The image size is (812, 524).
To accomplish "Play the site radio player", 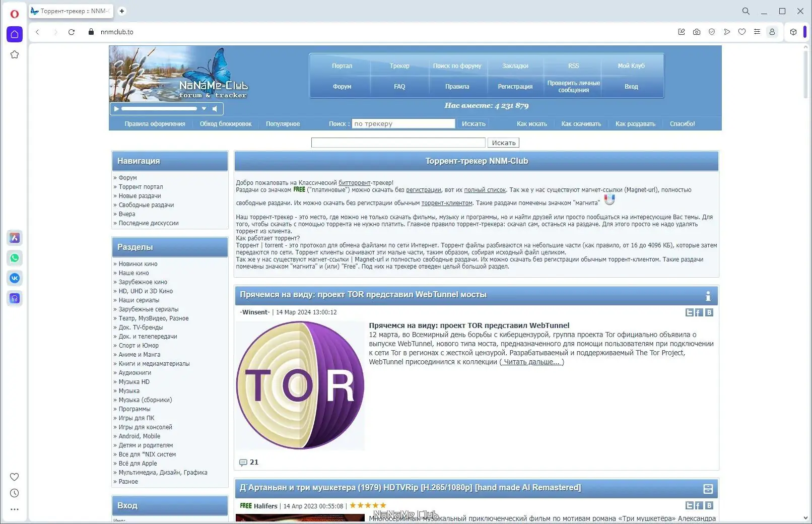I will (116, 108).
